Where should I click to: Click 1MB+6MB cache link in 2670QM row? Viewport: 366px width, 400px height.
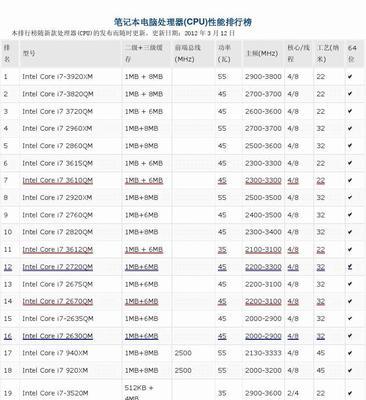[x=141, y=301]
